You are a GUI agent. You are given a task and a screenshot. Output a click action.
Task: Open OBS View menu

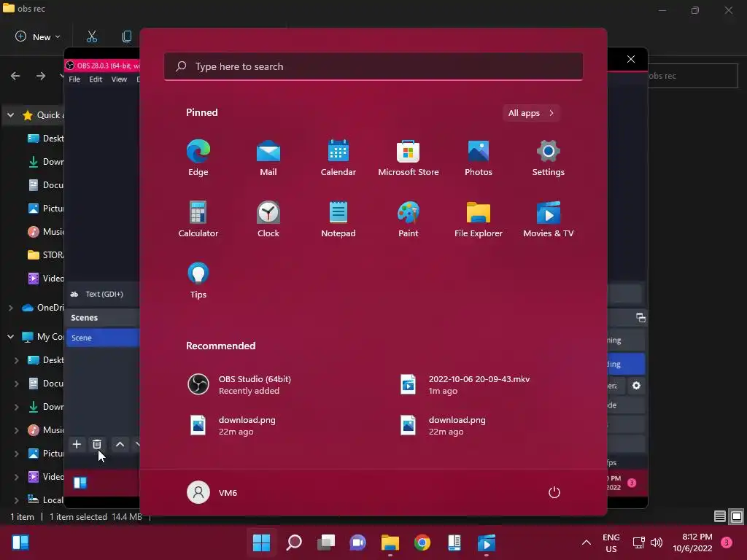pyautogui.click(x=119, y=79)
